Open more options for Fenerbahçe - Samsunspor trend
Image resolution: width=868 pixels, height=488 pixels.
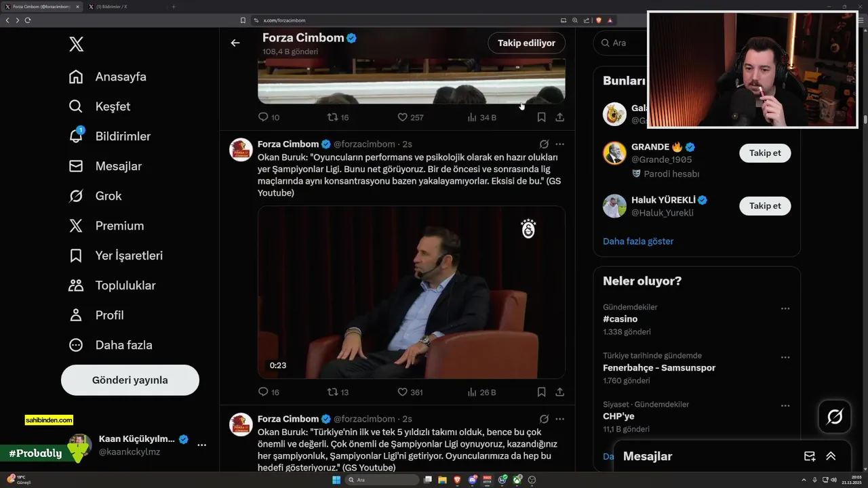785,357
